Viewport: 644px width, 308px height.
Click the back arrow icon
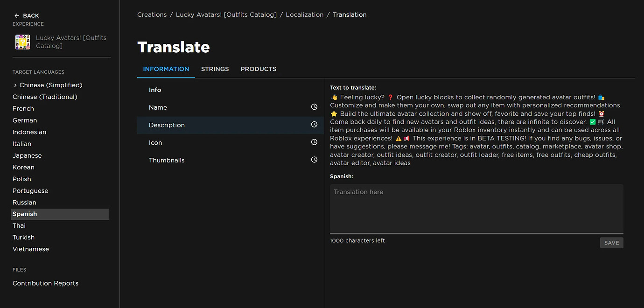(x=17, y=15)
